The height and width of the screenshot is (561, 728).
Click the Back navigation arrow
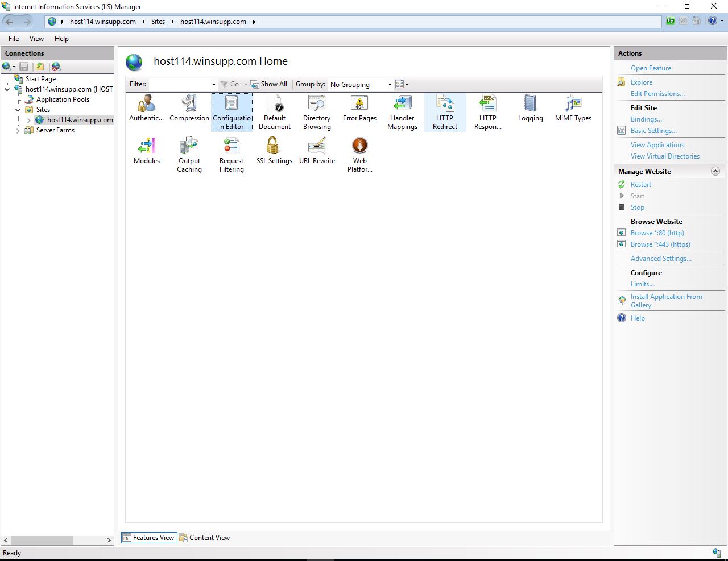pos(9,22)
